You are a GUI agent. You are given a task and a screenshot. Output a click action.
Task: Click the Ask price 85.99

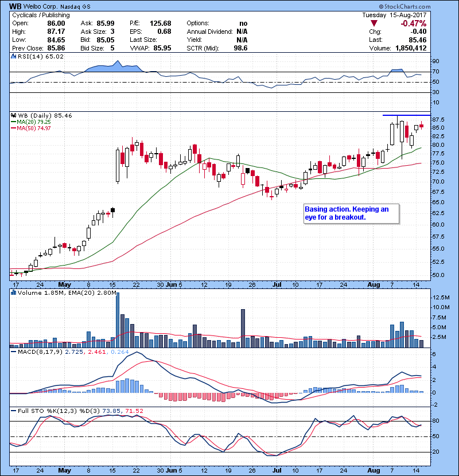click(x=106, y=24)
